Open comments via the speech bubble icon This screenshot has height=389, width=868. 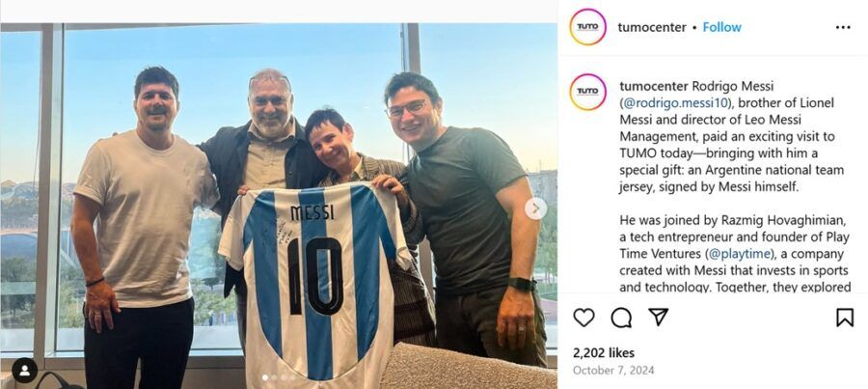(x=621, y=318)
